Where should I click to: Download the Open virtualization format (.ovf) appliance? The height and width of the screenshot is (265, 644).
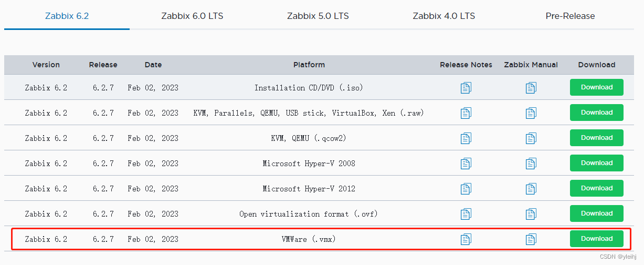coord(596,213)
